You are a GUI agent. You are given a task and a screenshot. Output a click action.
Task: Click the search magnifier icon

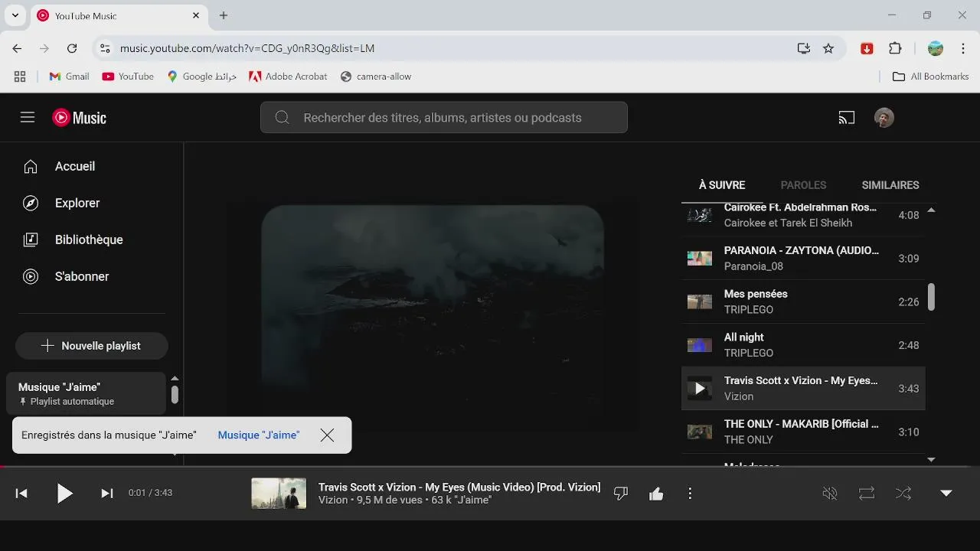[283, 118]
